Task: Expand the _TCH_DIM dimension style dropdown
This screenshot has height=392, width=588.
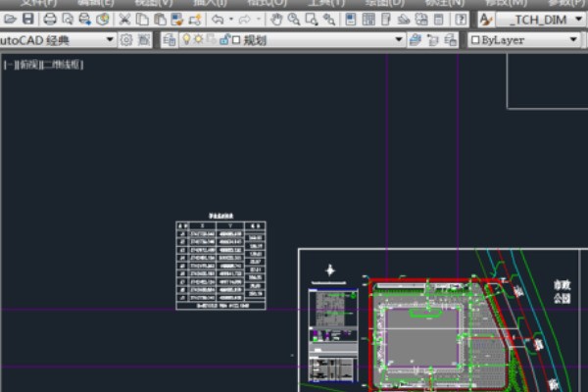Action: pyautogui.click(x=579, y=19)
